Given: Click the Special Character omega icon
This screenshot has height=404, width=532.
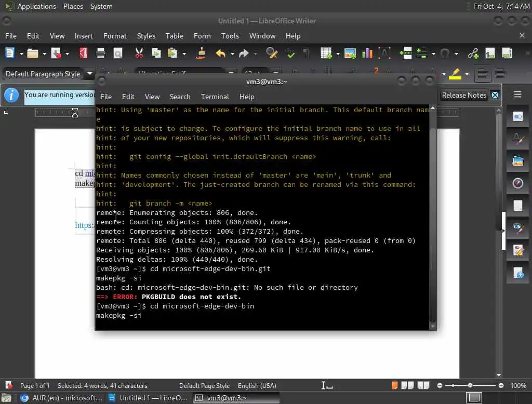Looking at the screenshot, I should pyautogui.click(x=445, y=53).
